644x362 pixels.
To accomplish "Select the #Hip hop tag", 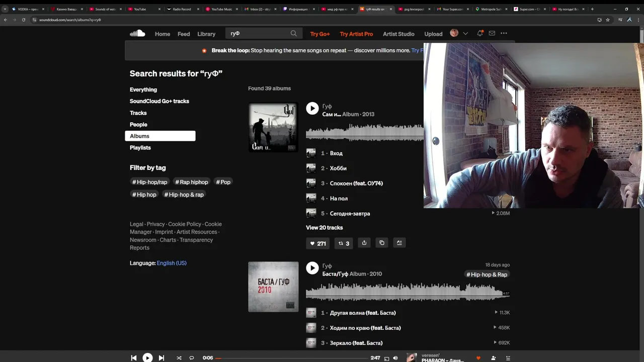I will click(x=144, y=195).
